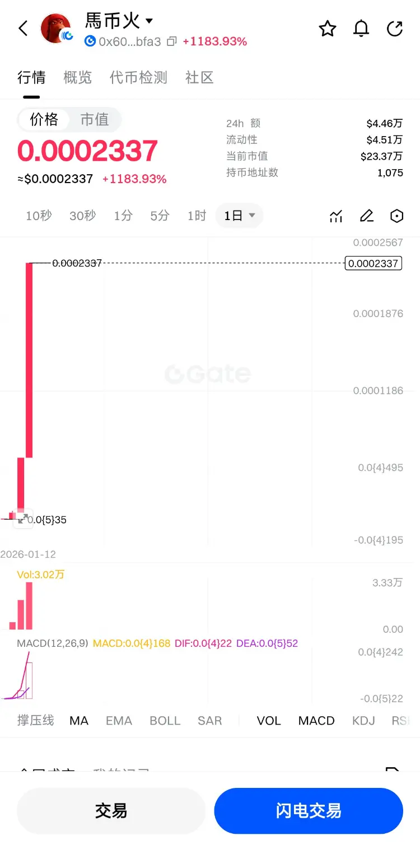Switch to the 代币检测 tab
The width and height of the screenshot is (420, 868).
coord(138,77)
